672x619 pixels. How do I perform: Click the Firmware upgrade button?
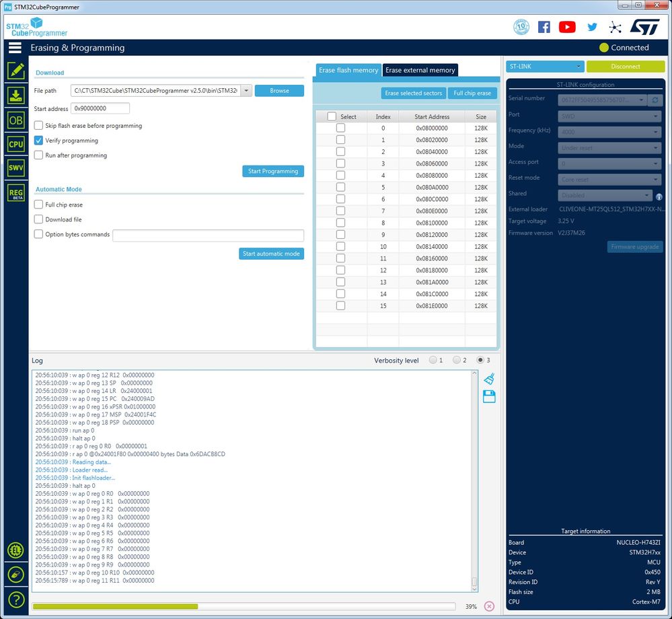click(x=635, y=246)
